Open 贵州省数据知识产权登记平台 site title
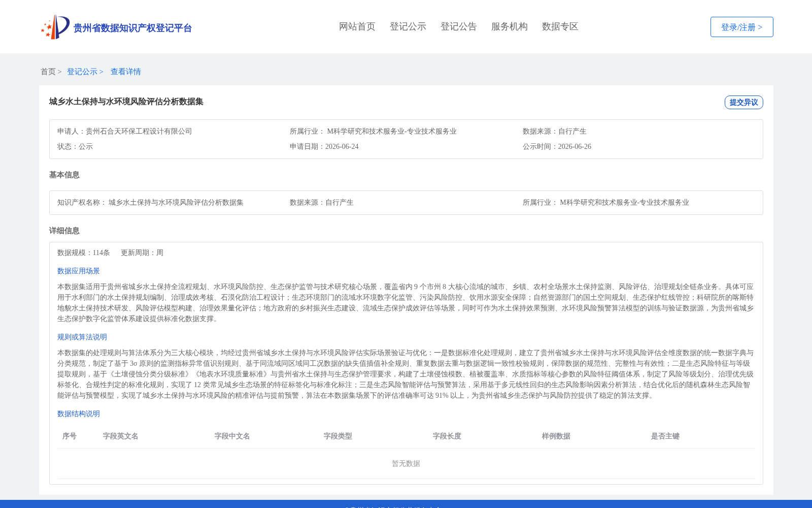This screenshot has width=812, height=508. [132, 28]
